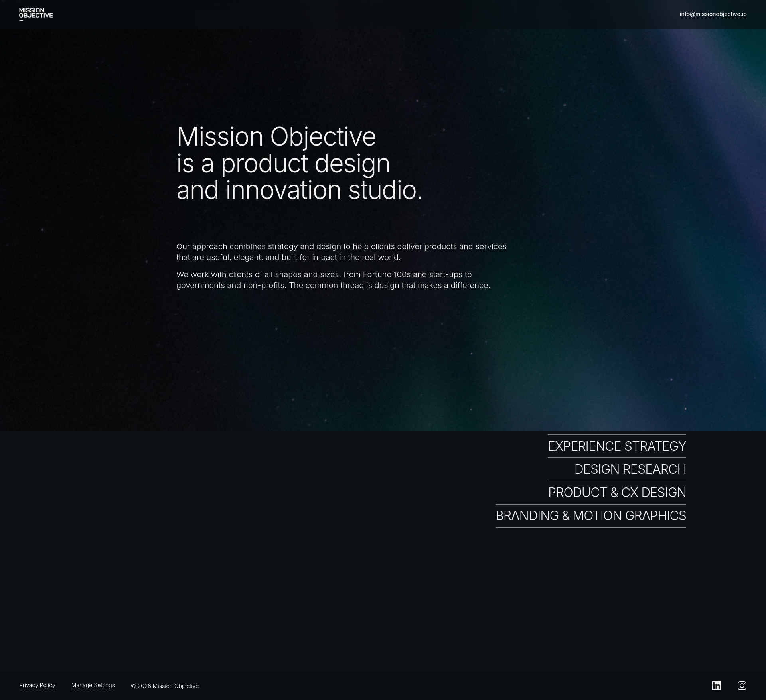This screenshot has height=700, width=766.
Task: Open the Privacy Policy link
Action: [x=37, y=685]
